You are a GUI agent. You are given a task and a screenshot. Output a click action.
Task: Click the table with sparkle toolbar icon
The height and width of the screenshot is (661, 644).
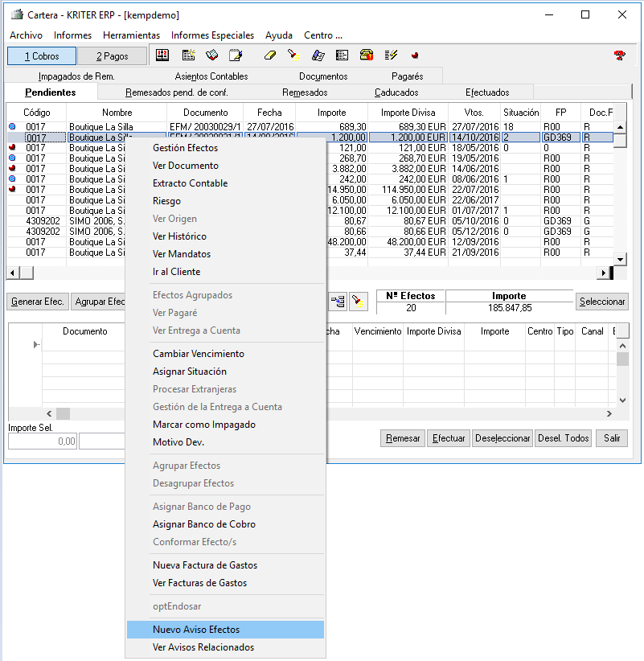tap(188, 55)
